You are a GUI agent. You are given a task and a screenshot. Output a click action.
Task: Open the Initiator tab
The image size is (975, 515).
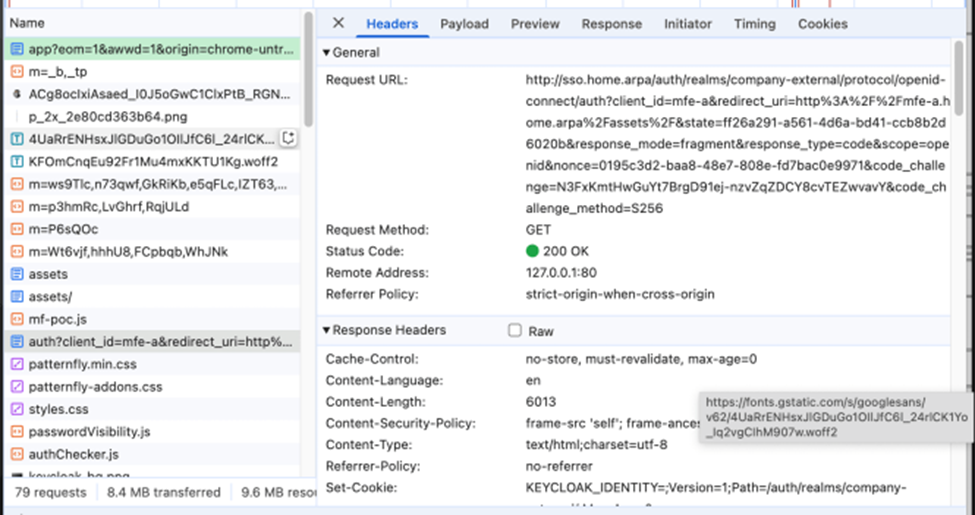point(688,24)
